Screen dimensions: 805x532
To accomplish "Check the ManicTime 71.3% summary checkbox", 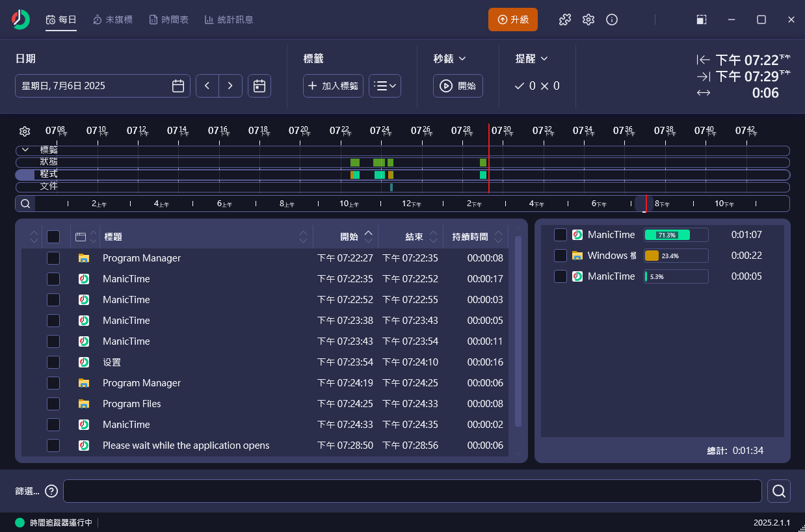I will 561,235.
